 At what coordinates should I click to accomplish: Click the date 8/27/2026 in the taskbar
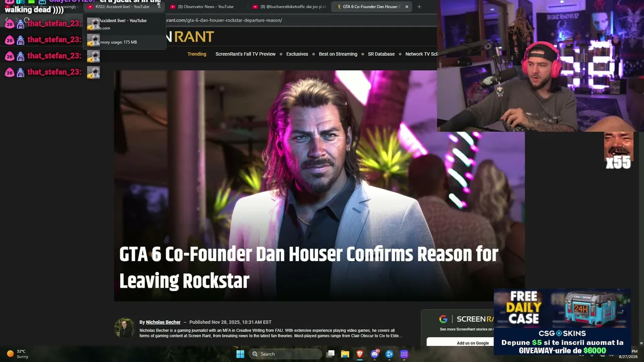pyautogui.click(x=628, y=356)
